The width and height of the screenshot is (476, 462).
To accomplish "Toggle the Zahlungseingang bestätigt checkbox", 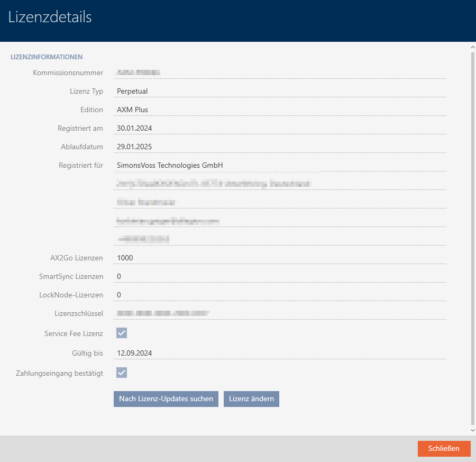I will tap(122, 373).
